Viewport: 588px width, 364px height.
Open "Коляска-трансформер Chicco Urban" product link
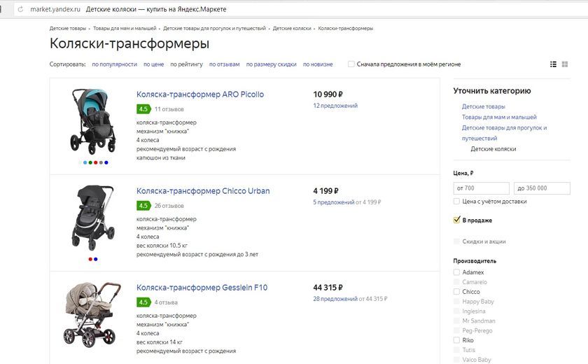(203, 191)
